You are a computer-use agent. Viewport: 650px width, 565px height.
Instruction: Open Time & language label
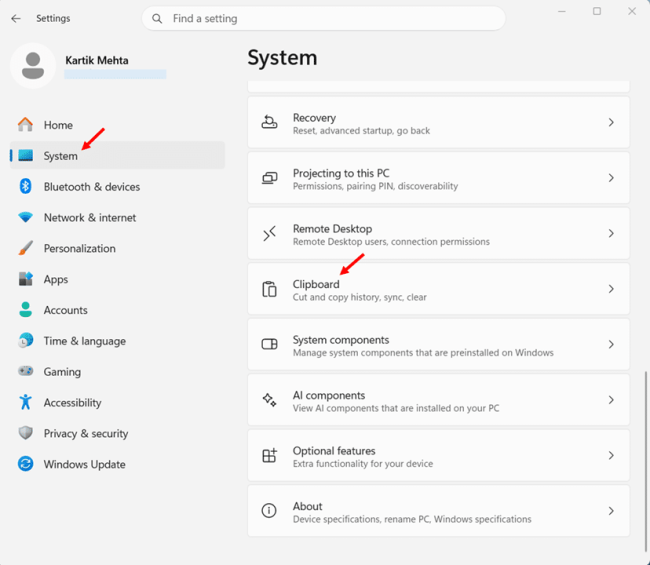[85, 341]
